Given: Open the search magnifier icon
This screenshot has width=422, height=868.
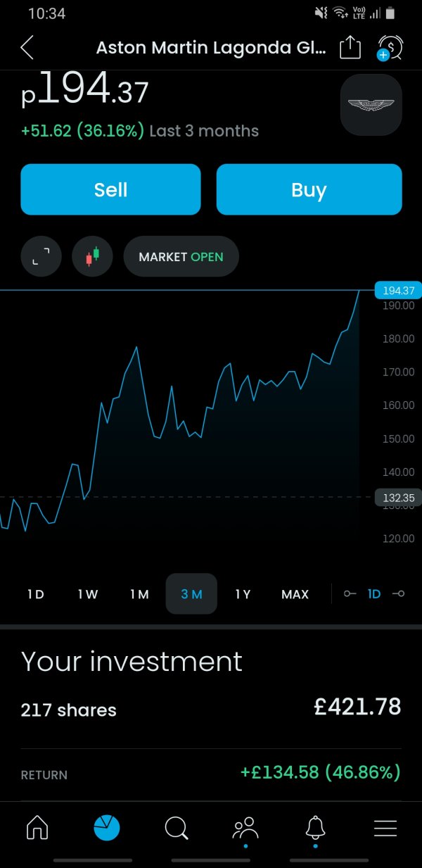Looking at the screenshot, I should (176, 829).
